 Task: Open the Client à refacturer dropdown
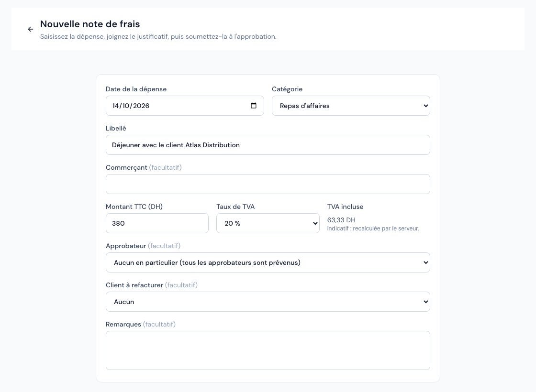(x=268, y=302)
